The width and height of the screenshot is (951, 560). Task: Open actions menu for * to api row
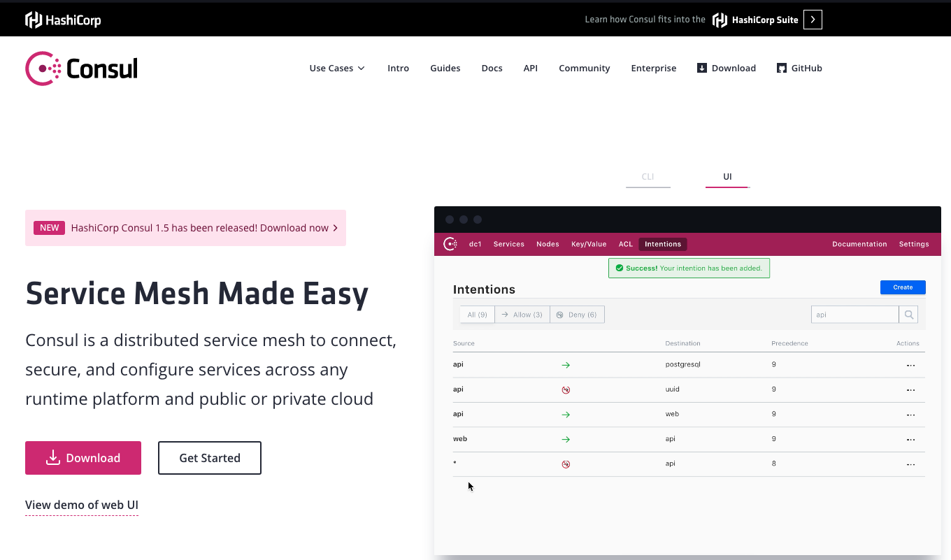(x=910, y=464)
